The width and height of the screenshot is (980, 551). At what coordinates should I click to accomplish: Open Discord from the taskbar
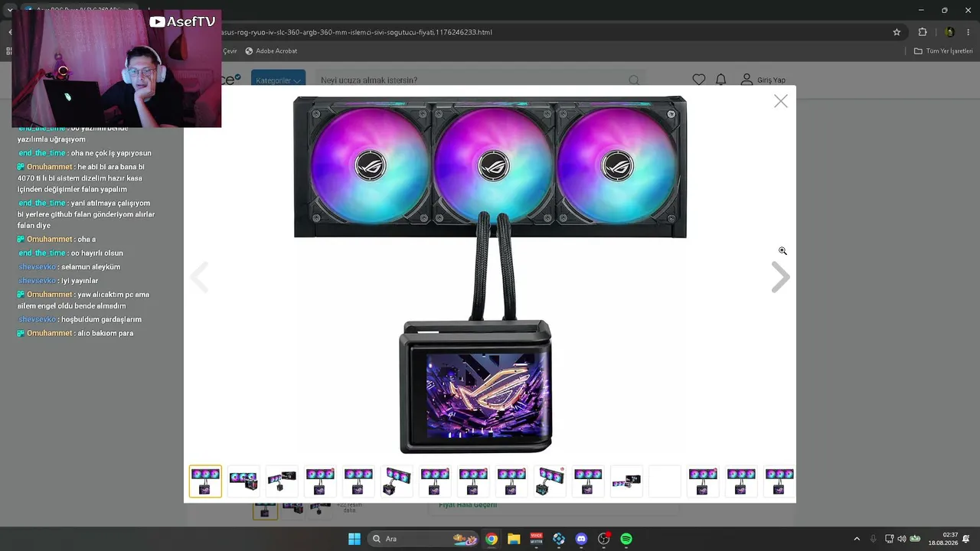(581, 539)
